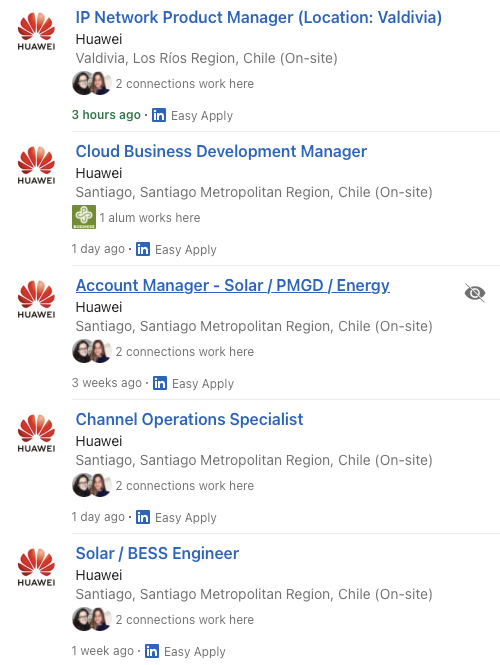
Task: Click connection avatars on IP Network Product Manager
Action: coord(92,83)
